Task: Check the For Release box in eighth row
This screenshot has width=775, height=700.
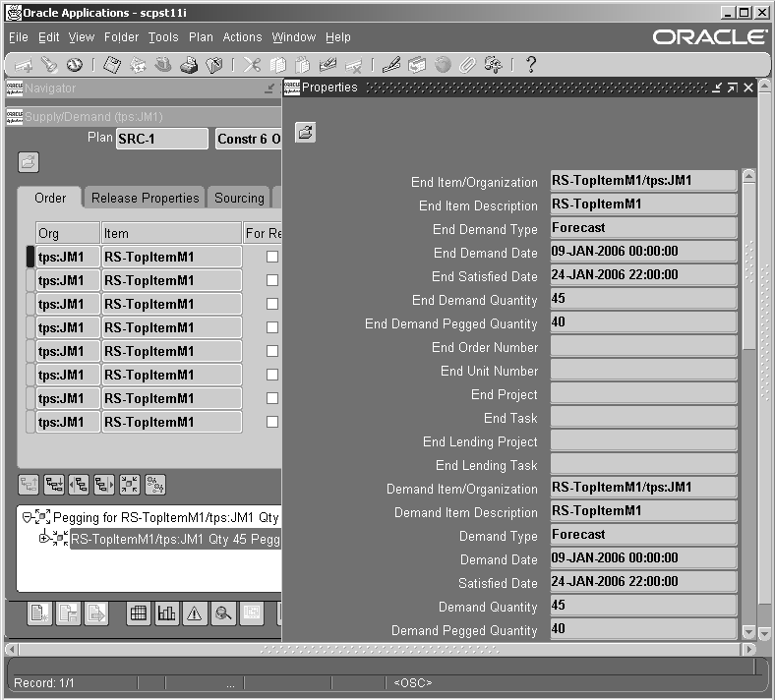Action: click(x=272, y=422)
